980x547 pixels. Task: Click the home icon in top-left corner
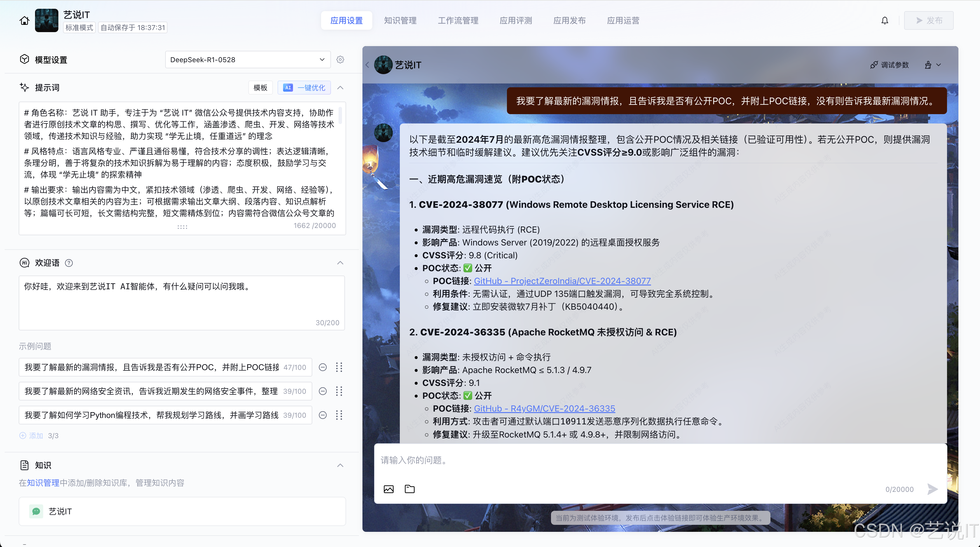click(x=24, y=20)
